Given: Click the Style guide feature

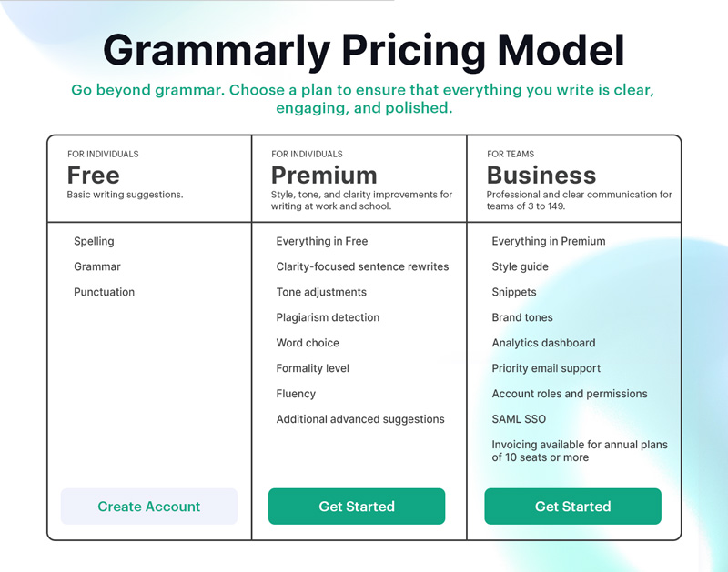Looking at the screenshot, I should tap(520, 266).
